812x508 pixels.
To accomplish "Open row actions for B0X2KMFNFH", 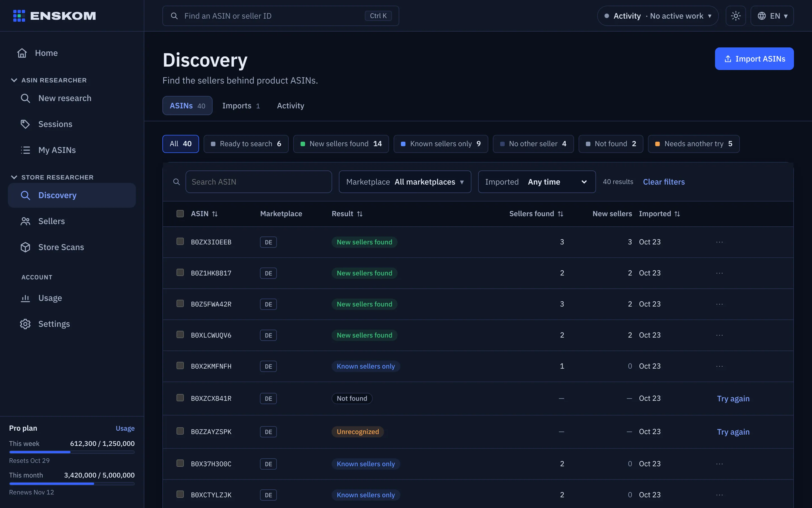I will point(720,366).
